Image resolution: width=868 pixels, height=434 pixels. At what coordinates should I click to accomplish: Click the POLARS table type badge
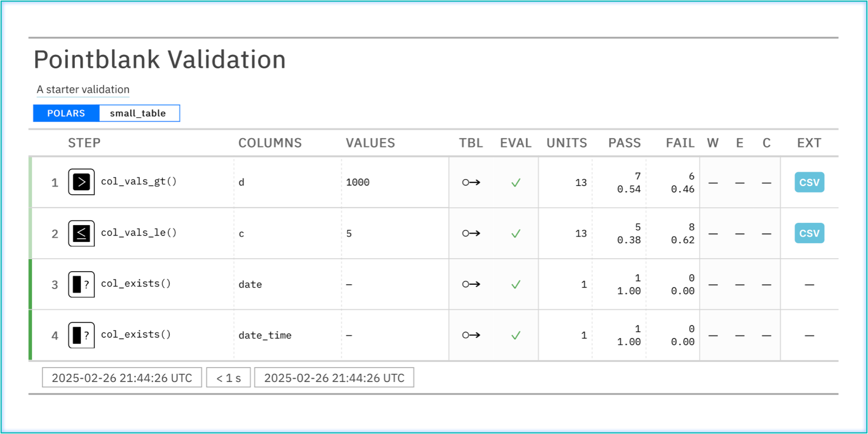click(66, 113)
